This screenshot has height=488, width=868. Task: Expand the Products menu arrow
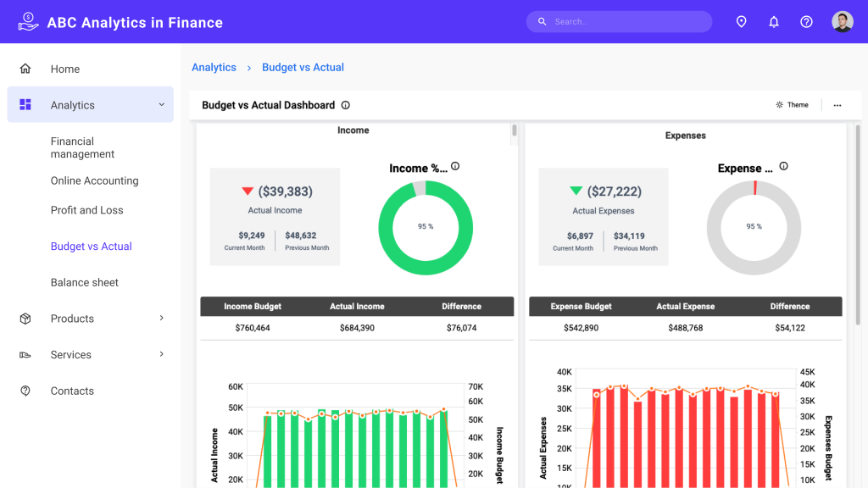click(161, 318)
